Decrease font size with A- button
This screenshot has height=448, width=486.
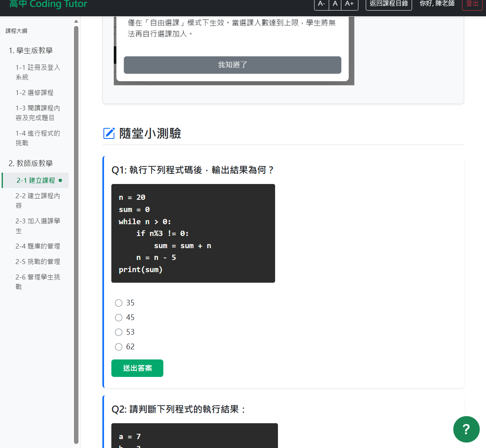click(321, 4)
